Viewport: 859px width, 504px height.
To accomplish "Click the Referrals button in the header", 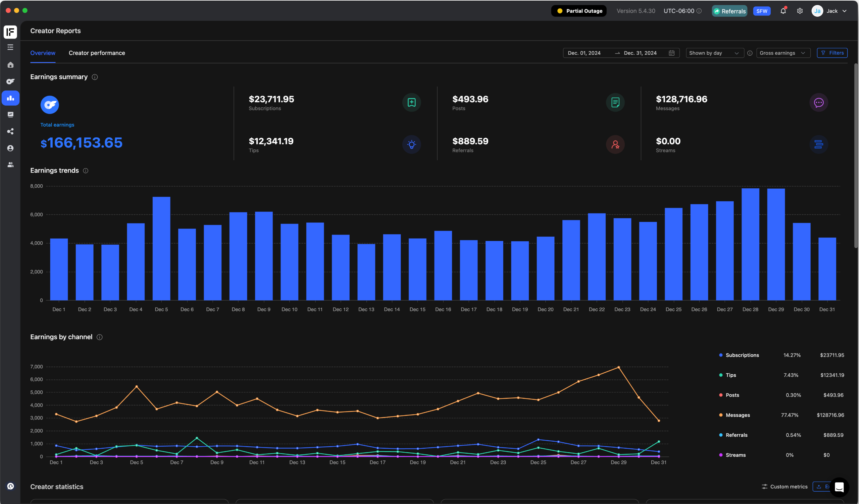I will pos(729,11).
